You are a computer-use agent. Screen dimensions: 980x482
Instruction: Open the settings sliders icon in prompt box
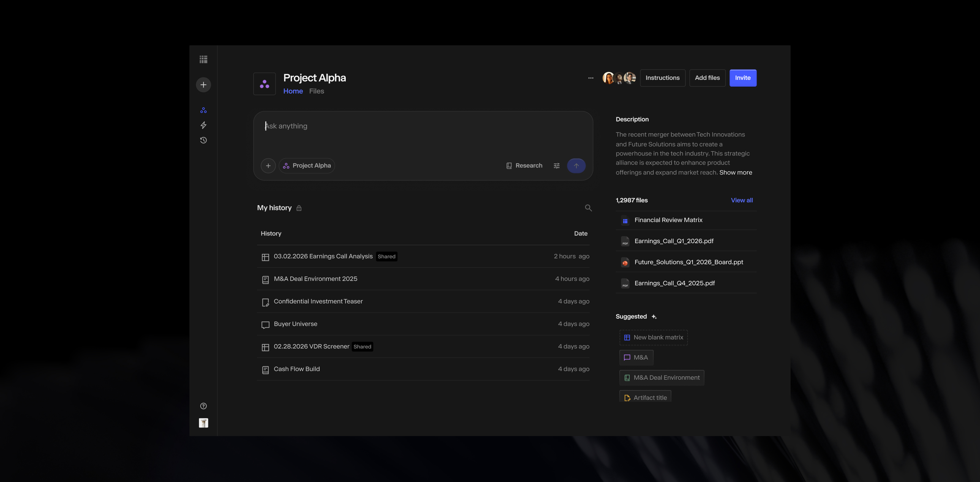click(556, 166)
